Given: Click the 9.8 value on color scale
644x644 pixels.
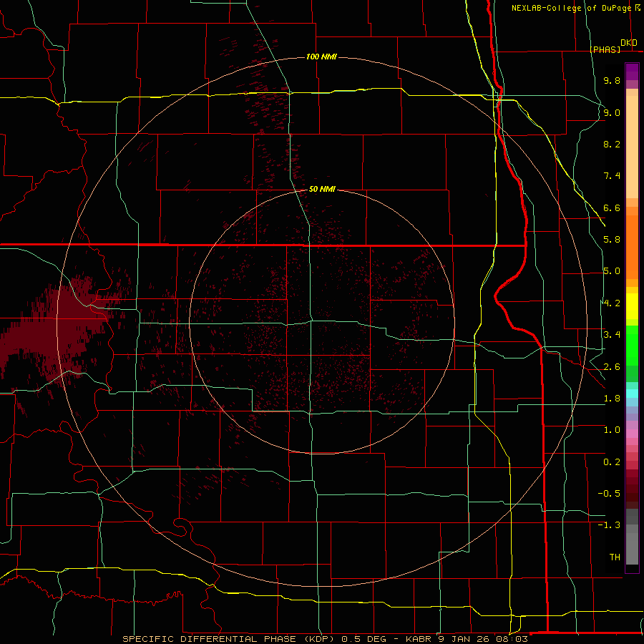Looking at the screenshot, I should pos(612,80).
